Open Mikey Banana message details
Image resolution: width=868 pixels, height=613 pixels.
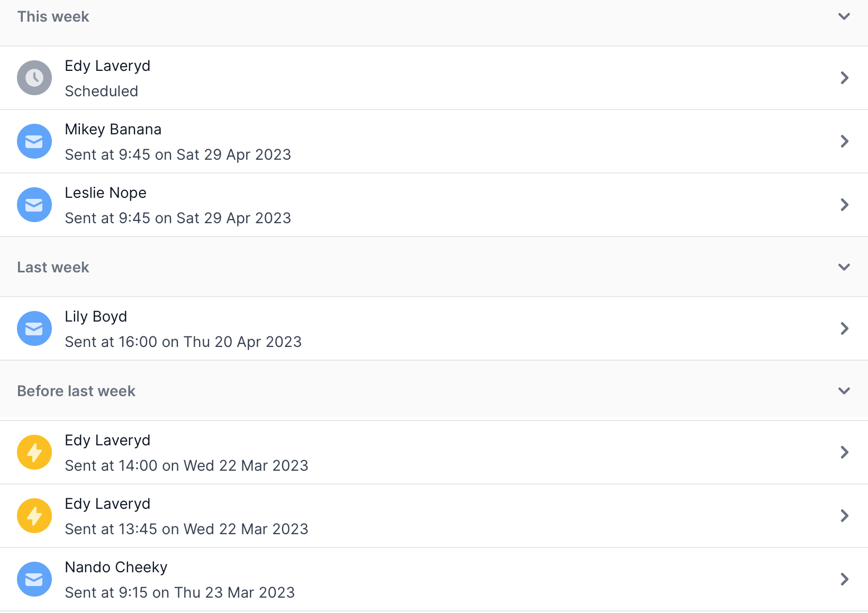click(x=434, y=141)
